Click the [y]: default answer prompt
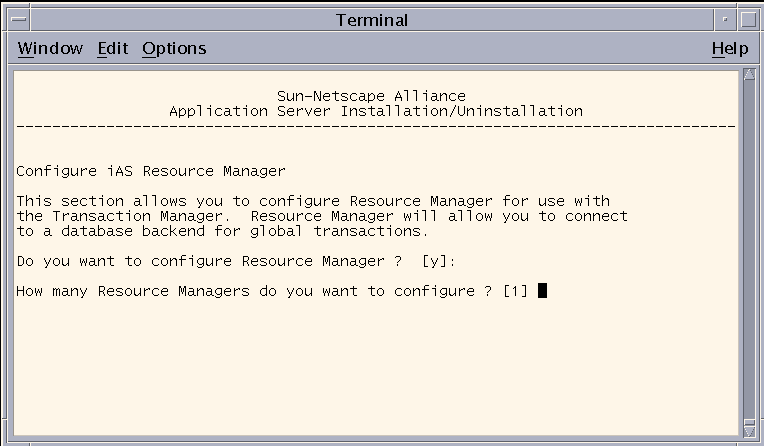 point(439,261)
